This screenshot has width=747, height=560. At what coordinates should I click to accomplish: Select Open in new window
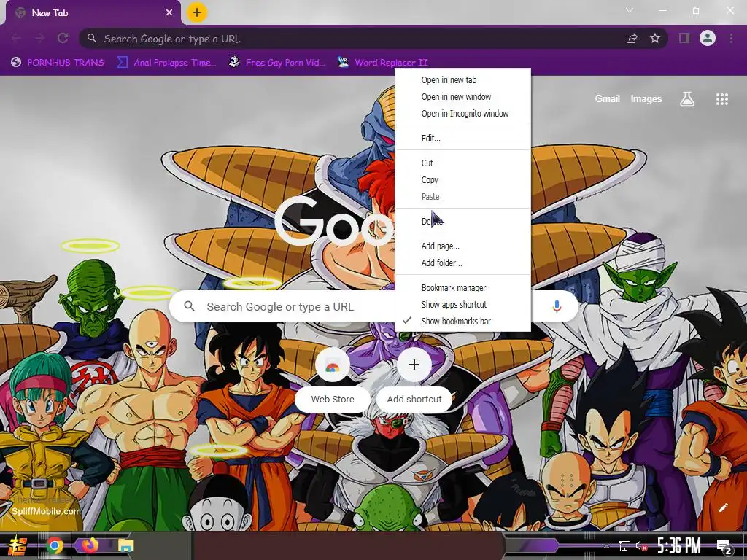(462, 97)
